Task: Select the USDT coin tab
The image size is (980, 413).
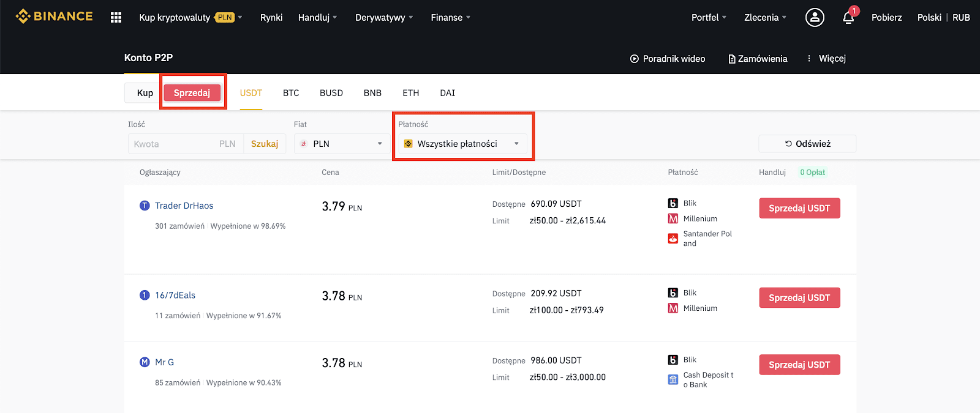Action: pyautogui.click(x=251, y=93)
